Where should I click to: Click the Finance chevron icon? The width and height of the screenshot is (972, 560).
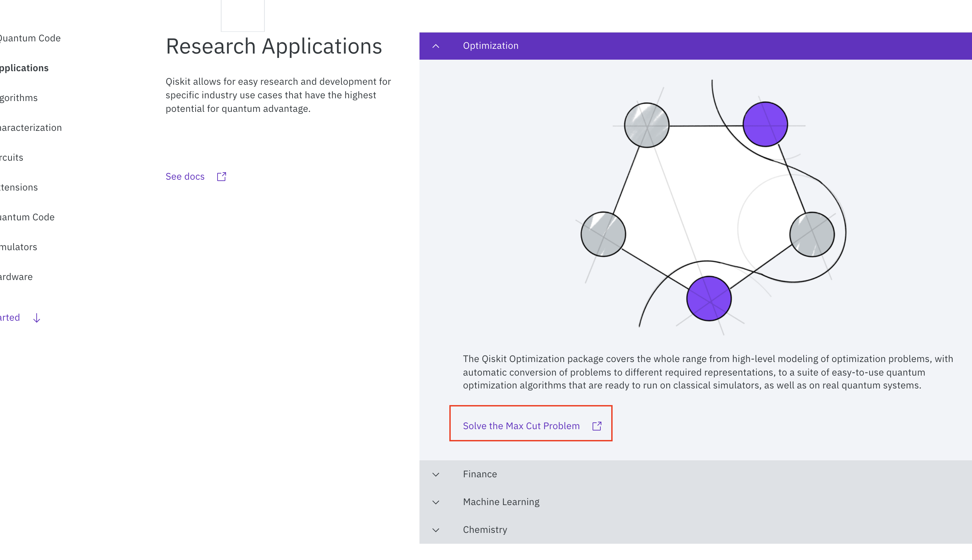(x=436, y=474)
